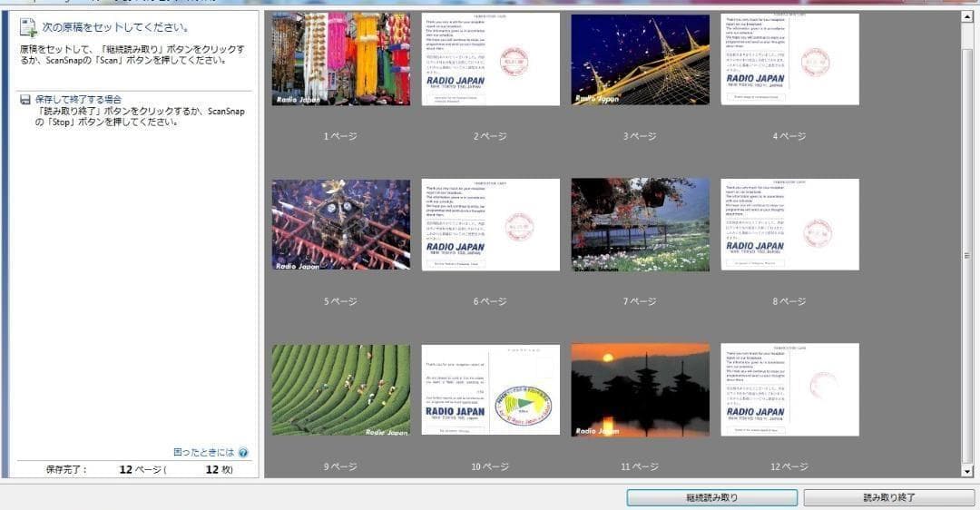Open the 困ったときには help link
This screenshot has height=510, width=980.
pos(204,452)
